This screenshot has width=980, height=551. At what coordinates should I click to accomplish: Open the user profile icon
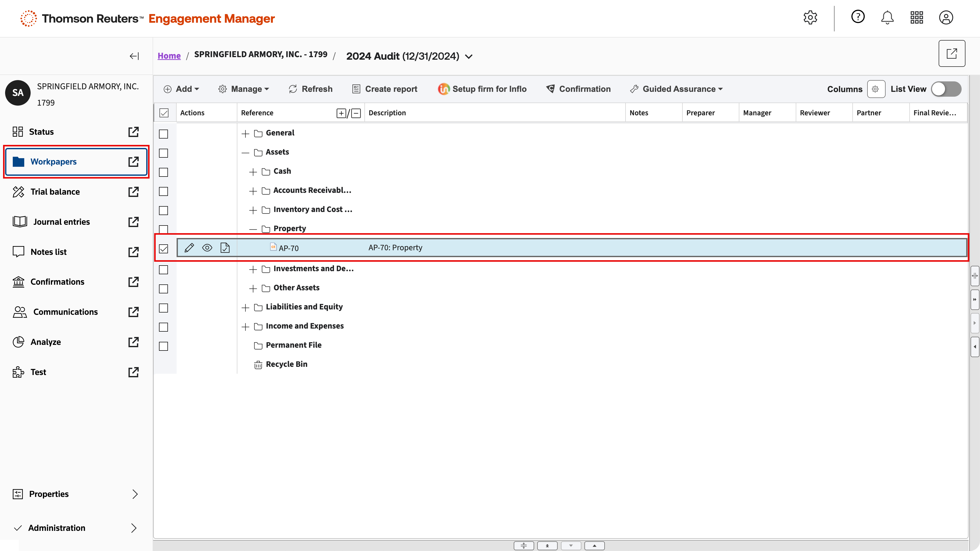pos(946,18)
